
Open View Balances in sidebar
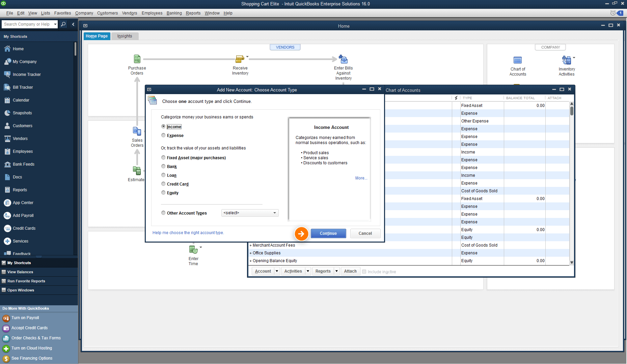pos(20,272)
